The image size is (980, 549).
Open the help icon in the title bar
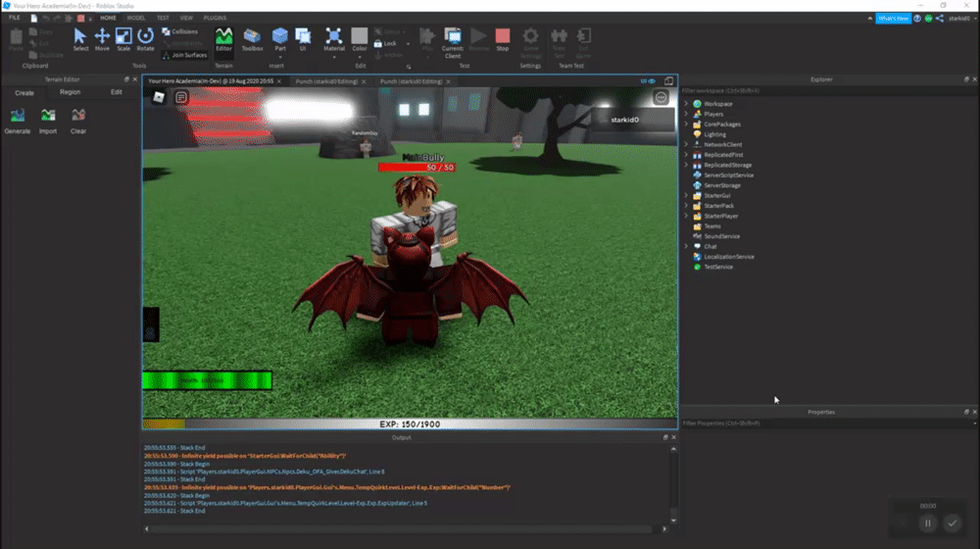click(917, 18)
